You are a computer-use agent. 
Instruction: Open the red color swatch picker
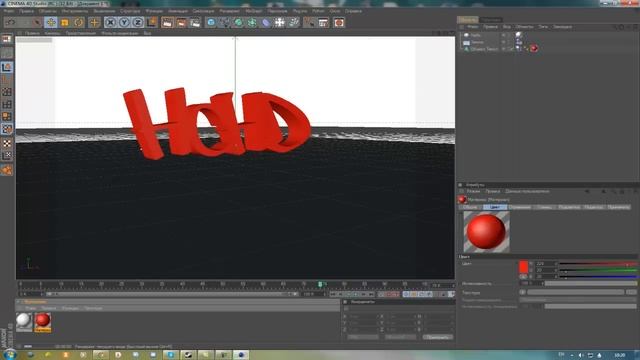pos(523,267)
